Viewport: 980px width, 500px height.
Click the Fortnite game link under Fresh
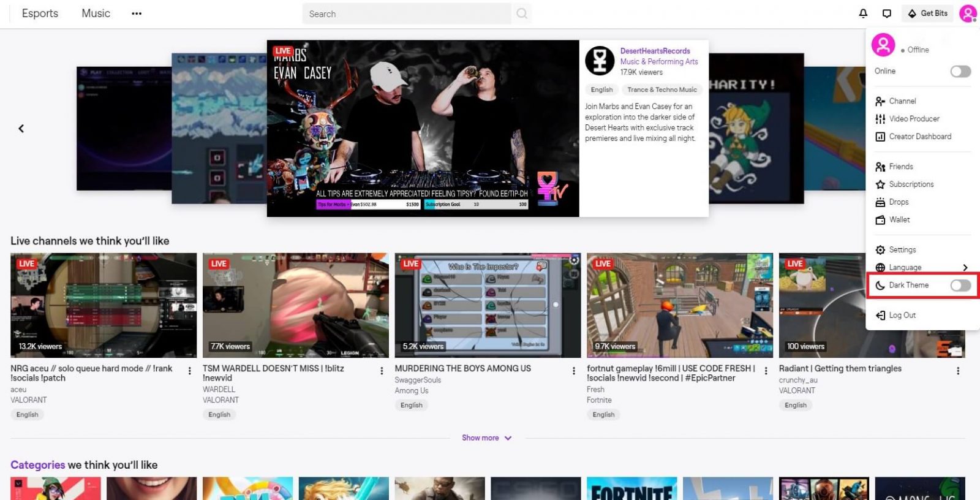pos(599,400)
